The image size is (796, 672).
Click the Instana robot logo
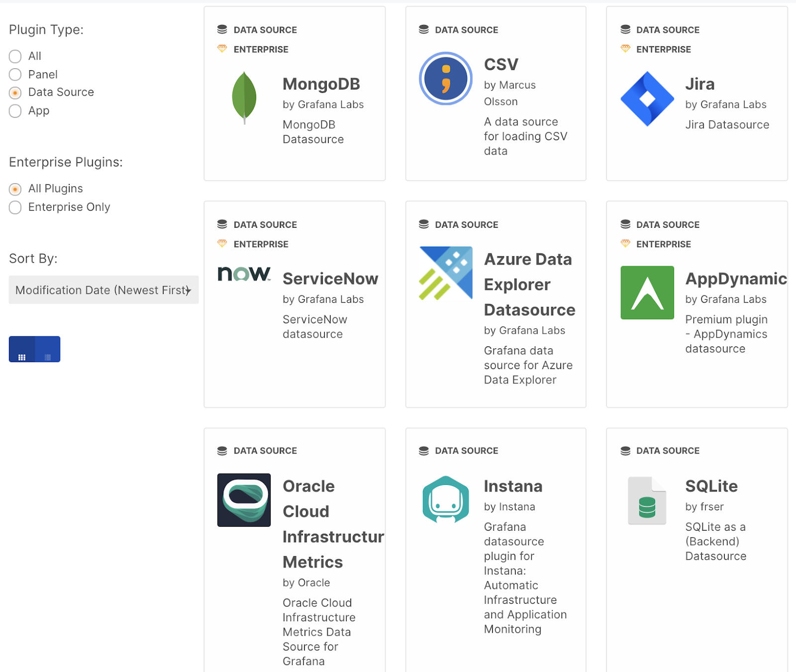446,500
